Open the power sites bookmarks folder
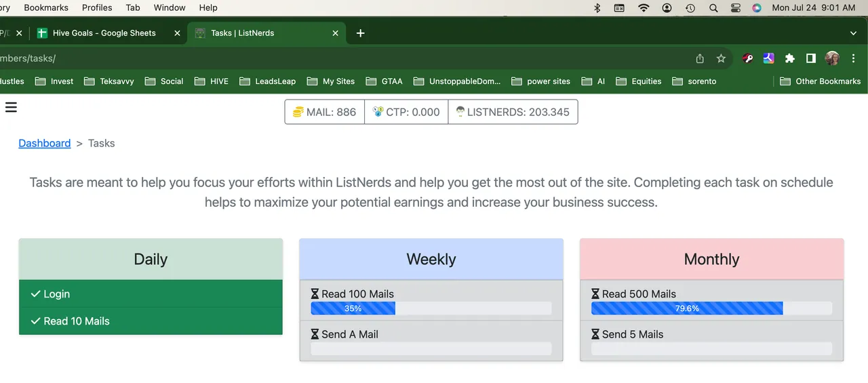Image resolution: width=868 pixels, height=383 pixels. [x=541, y=81]
